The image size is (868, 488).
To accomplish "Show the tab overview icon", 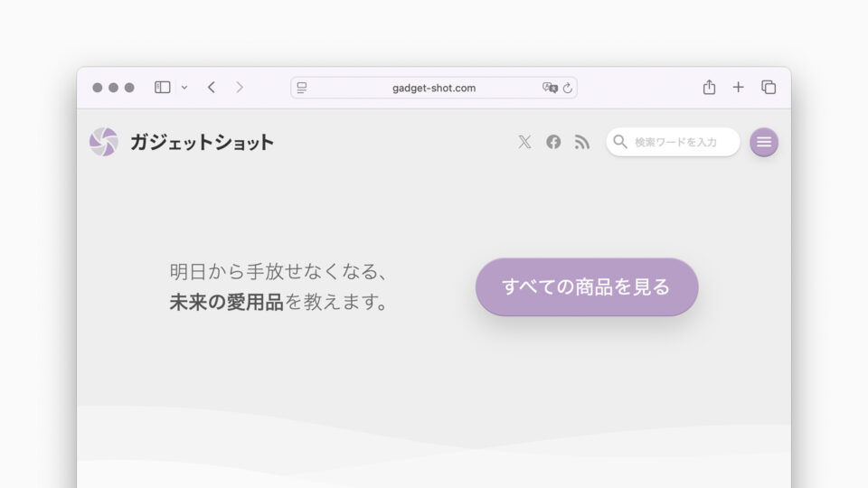I will coord(769,88).
